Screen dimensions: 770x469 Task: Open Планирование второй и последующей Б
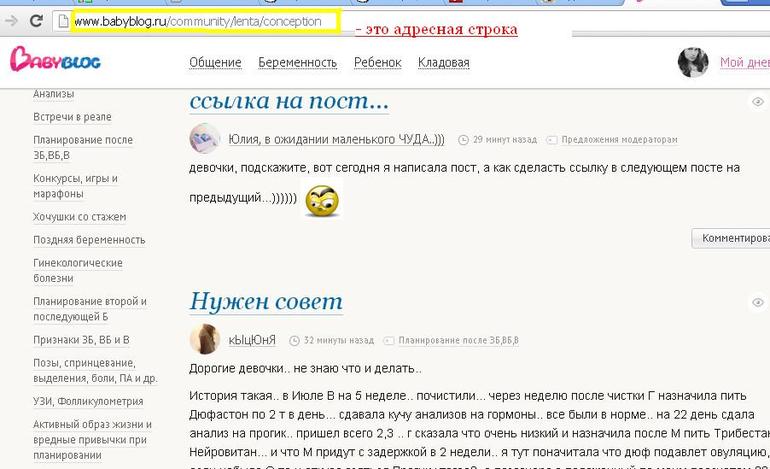90,308
